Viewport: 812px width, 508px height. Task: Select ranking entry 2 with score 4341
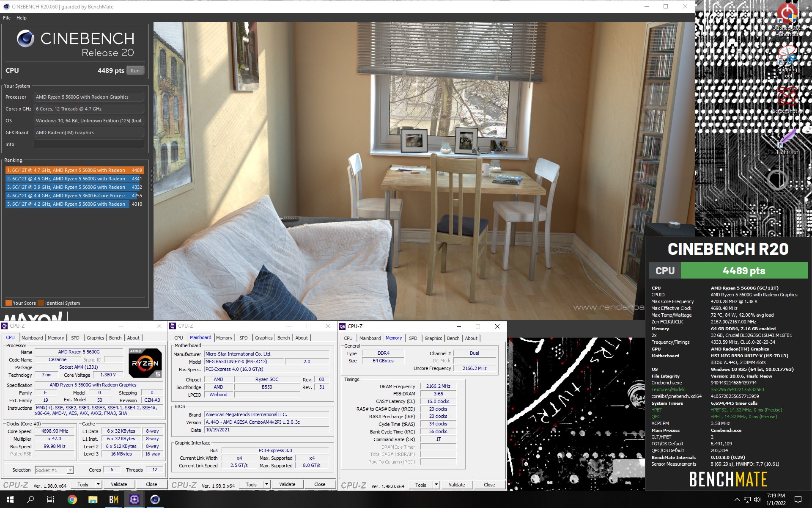click(74, 179)
